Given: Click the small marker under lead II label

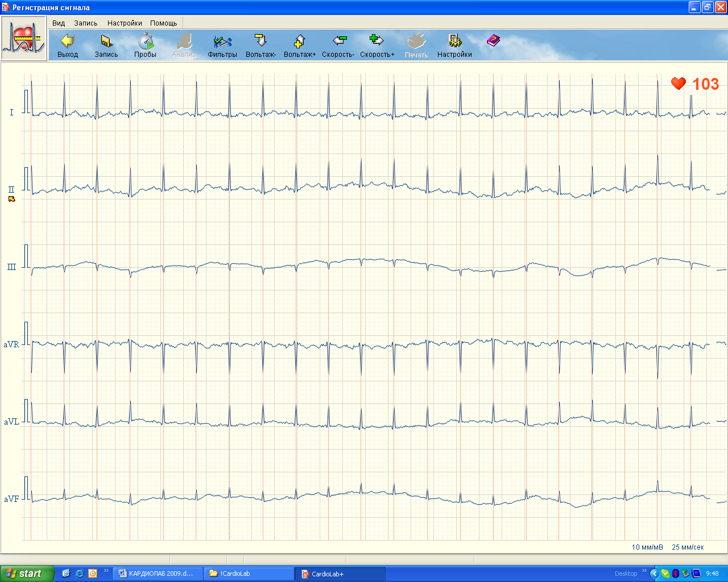Looking at the screenshot, I should point(11,199).
